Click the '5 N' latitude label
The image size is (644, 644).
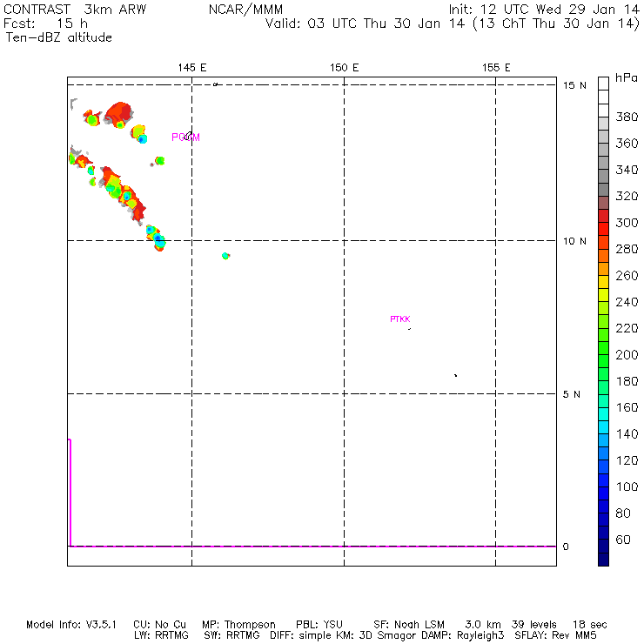(571, 394)
